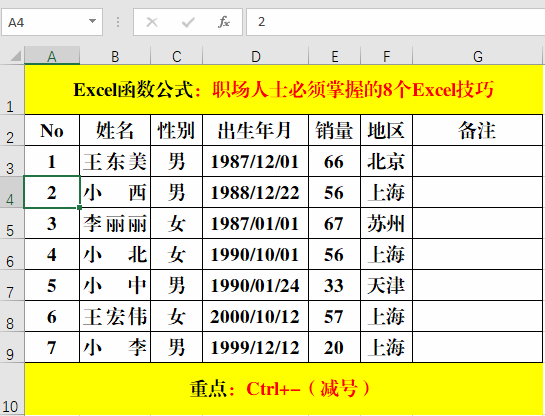
Task: Click the name cell 小 李
Action: point(115,347)
